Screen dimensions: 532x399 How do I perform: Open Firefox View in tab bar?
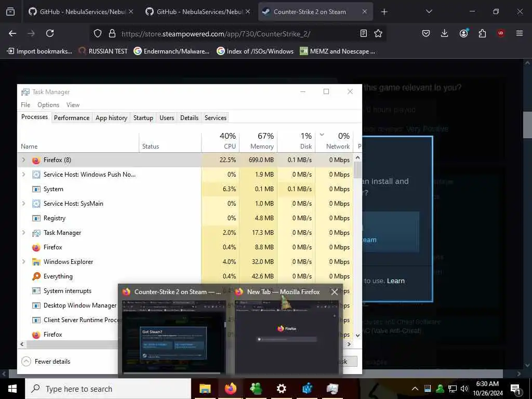click(x=10, y=11)
